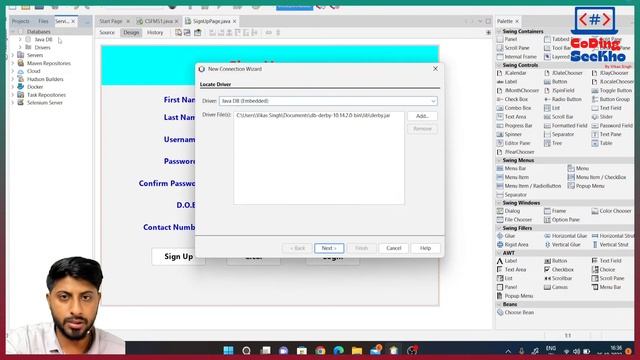This screenshot has height=360, width=640.
Task: Open Help in the connection wizard
Action: [425, 248]
